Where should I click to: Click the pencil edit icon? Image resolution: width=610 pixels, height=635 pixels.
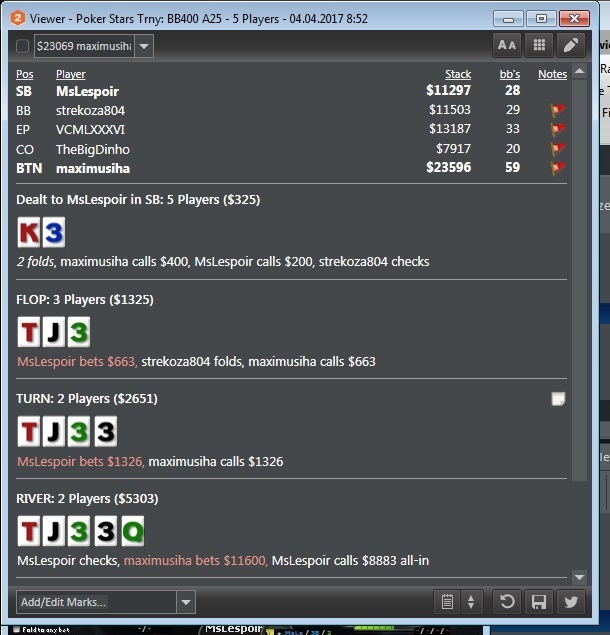[571, 45]
